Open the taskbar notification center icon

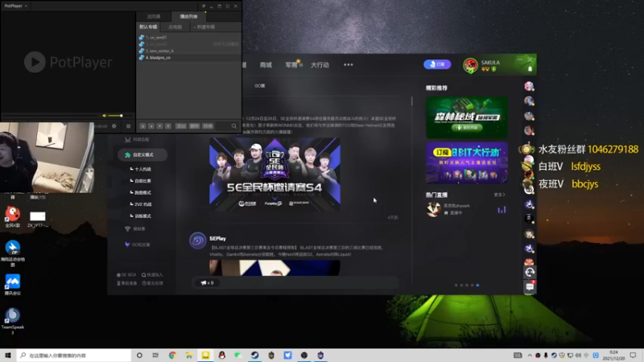633,356
